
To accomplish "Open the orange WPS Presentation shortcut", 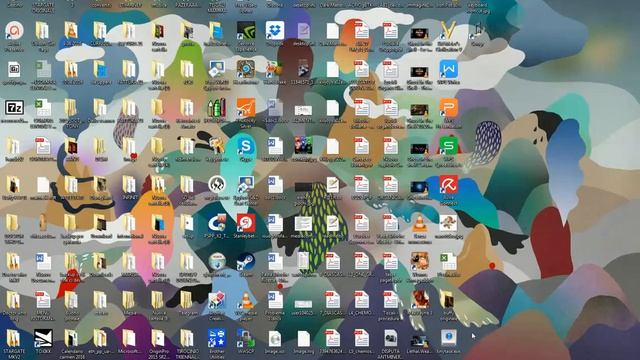I will click(448, 108).
